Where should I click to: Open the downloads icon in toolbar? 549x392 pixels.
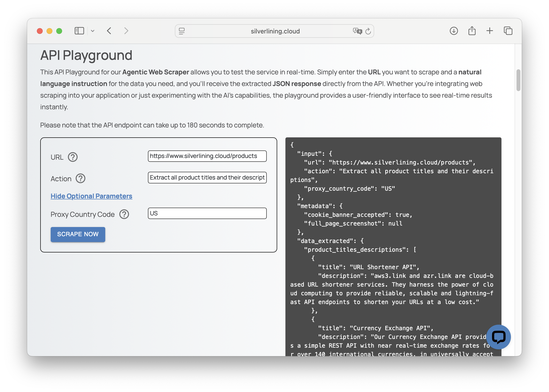tap(454, 31)
